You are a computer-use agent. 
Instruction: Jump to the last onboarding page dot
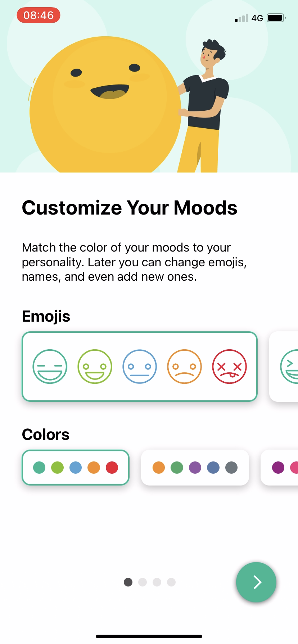171,582
